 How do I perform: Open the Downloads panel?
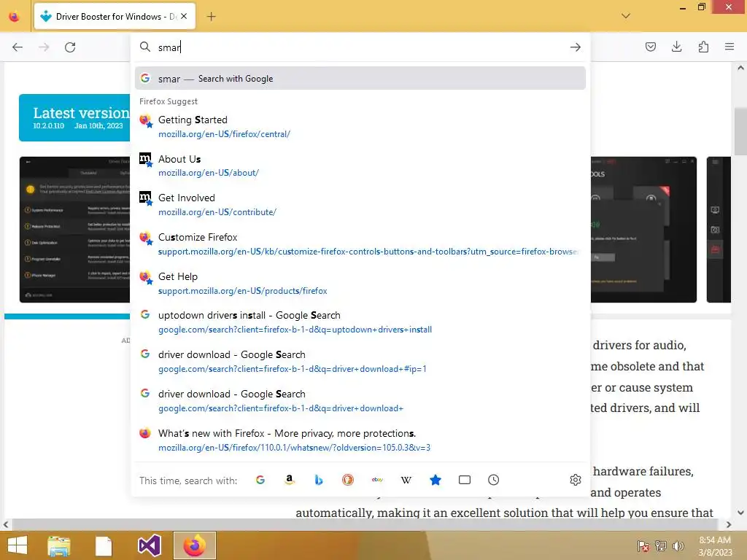676,47
